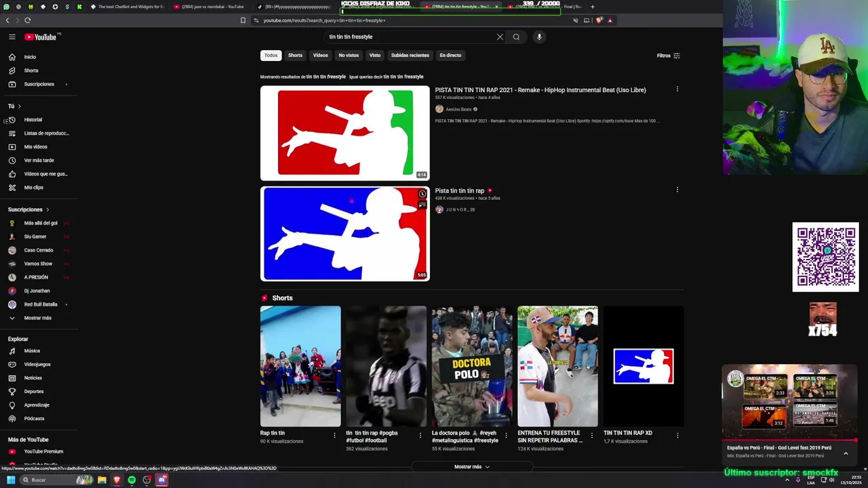Select the Visto filter chip
Screen dimensions: 868x488
[375, 56]
